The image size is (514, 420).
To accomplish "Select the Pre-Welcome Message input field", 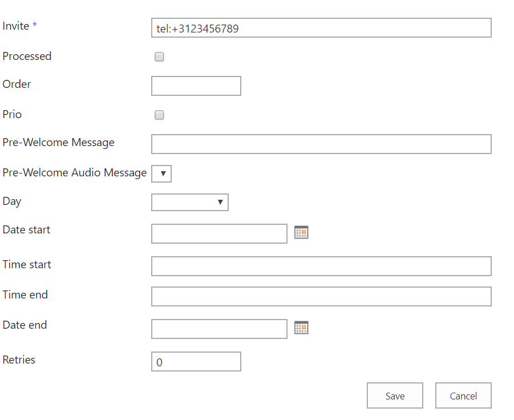I will (321, 144).
